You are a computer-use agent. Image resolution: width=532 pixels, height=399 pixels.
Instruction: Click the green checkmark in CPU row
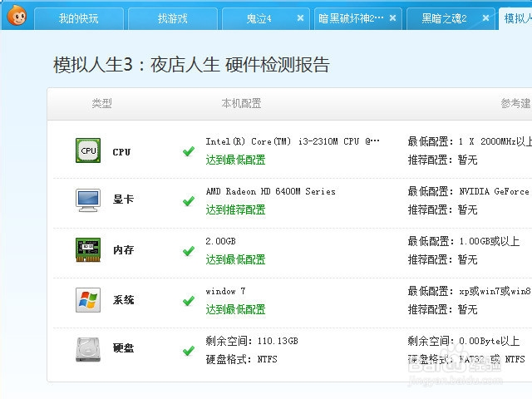189,151
